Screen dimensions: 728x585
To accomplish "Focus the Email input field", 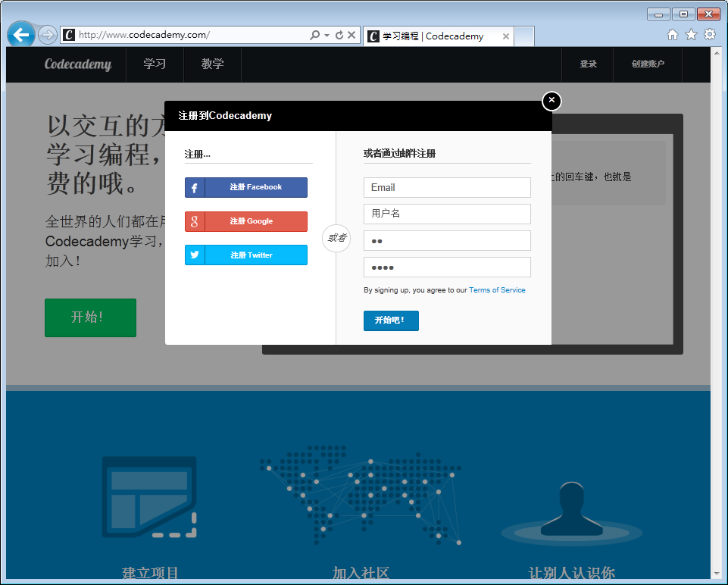I will pos(447,188).
